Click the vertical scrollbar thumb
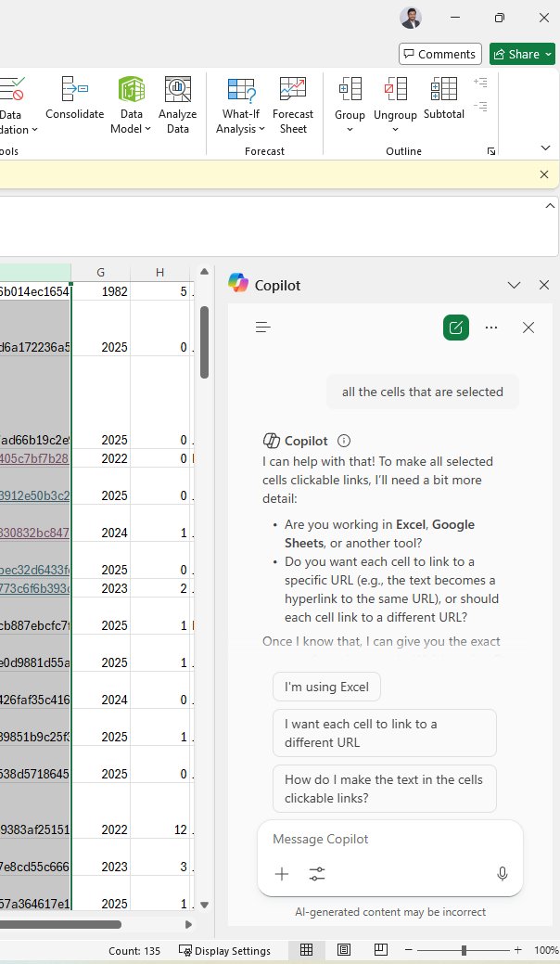This screenshot has height=964, width=560. point(205,341)
